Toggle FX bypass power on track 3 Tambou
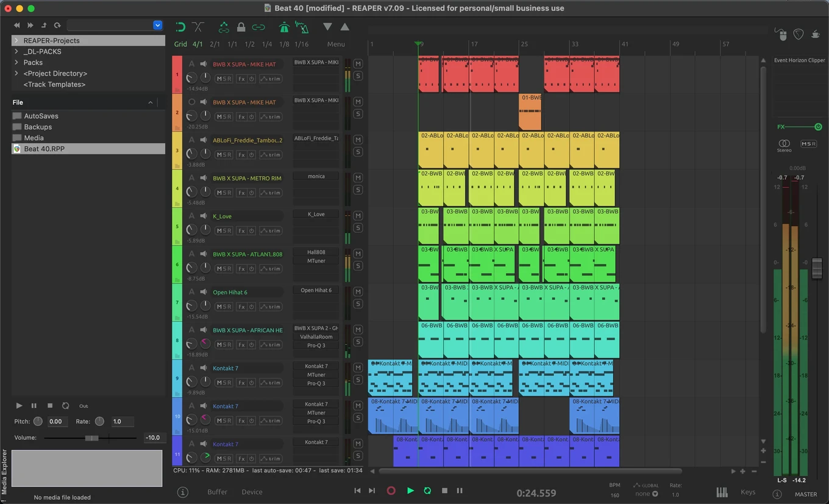Screen dimensions: 829x504 251,155
